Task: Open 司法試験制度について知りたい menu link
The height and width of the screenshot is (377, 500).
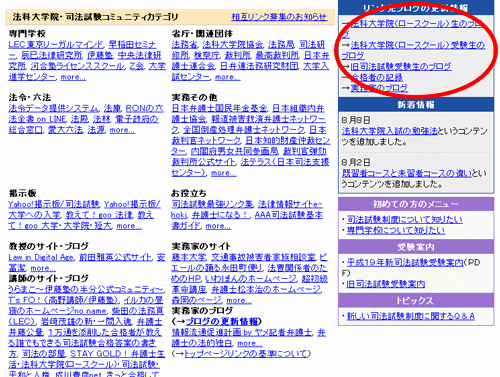Action: pyautogui.click(x=404, y=219)
